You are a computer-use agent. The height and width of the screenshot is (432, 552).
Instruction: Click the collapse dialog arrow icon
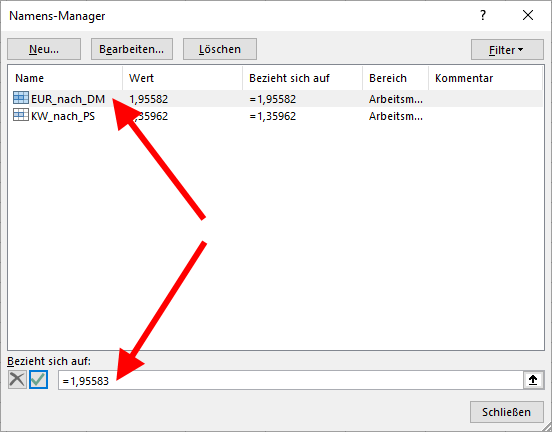533,380
